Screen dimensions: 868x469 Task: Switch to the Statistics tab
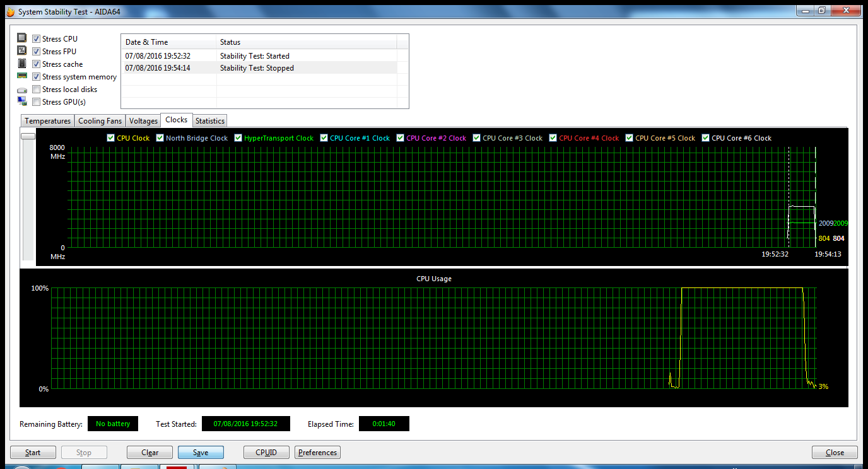(209, 121)
